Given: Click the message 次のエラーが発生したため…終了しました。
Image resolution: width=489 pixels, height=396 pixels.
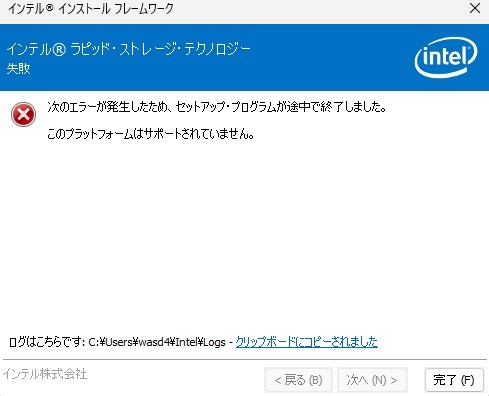Looking at the screenshot, I should tap(217, 107).
